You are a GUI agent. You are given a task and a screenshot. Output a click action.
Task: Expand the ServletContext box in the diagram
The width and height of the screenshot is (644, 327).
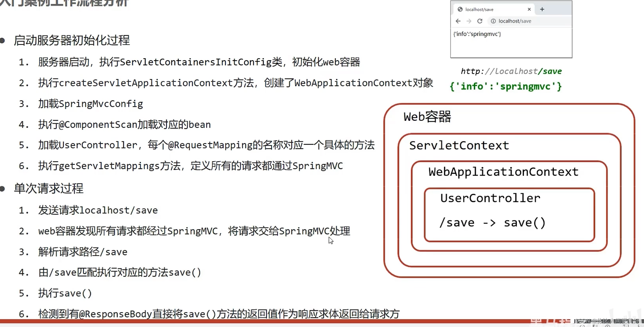[x=459, y=145]
